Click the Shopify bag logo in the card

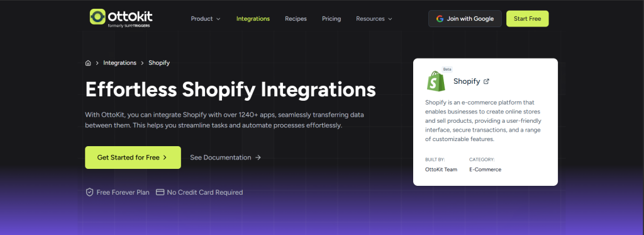click(x=436, y=81)
